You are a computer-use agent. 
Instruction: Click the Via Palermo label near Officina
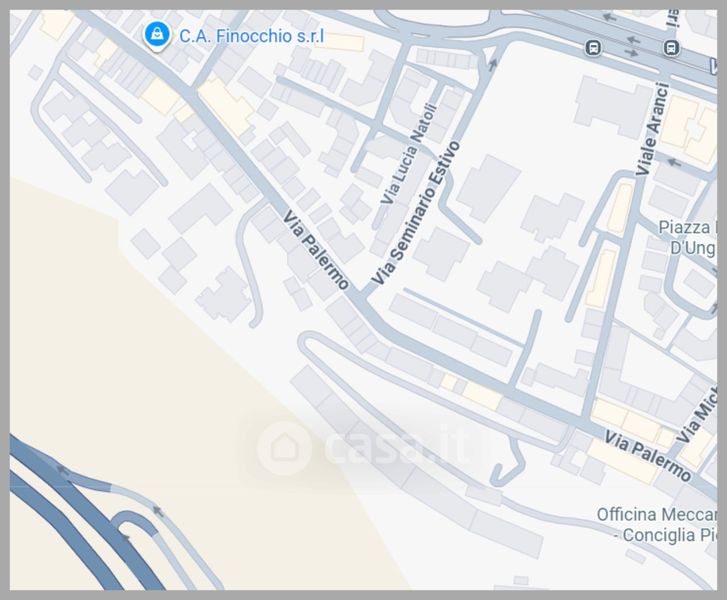647,456
